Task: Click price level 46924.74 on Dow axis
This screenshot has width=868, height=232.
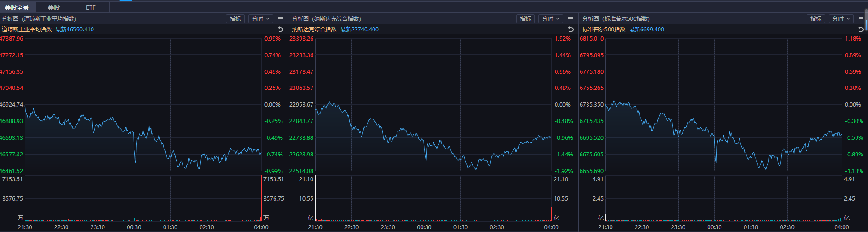Action: pos(12,105)
